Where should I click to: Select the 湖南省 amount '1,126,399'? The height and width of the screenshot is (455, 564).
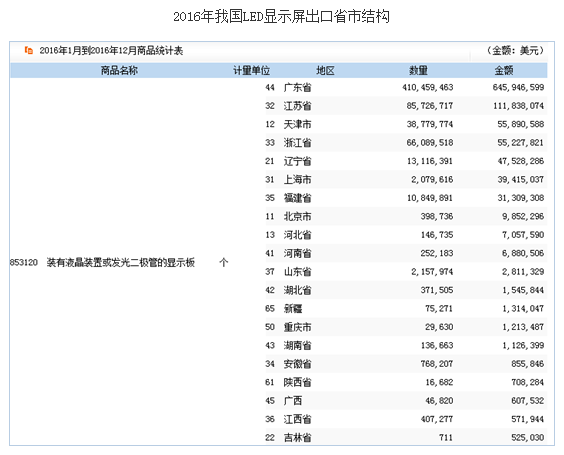point(523,345)
